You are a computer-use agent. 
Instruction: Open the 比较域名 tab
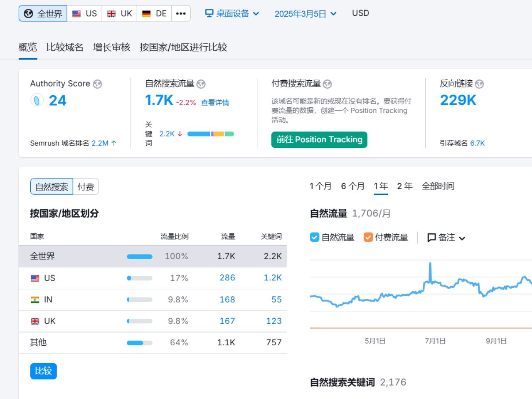pyautogui.click(x=65, y=47)
